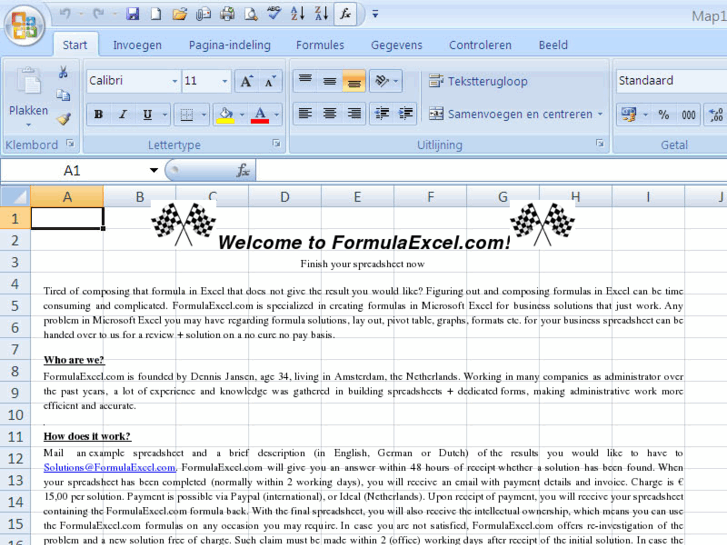
Task: Save the workbook with the floppy disk icon
Action: (x=133, y=14)
